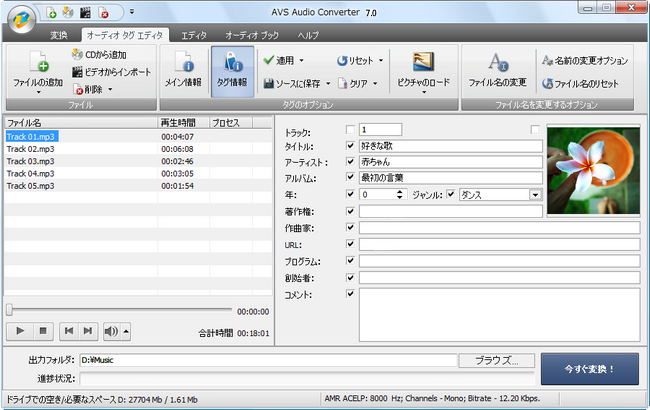The height and width of the screenshot is (410, 650).
Task: Expand the クリア dropdown arrow
Action: 375,84
